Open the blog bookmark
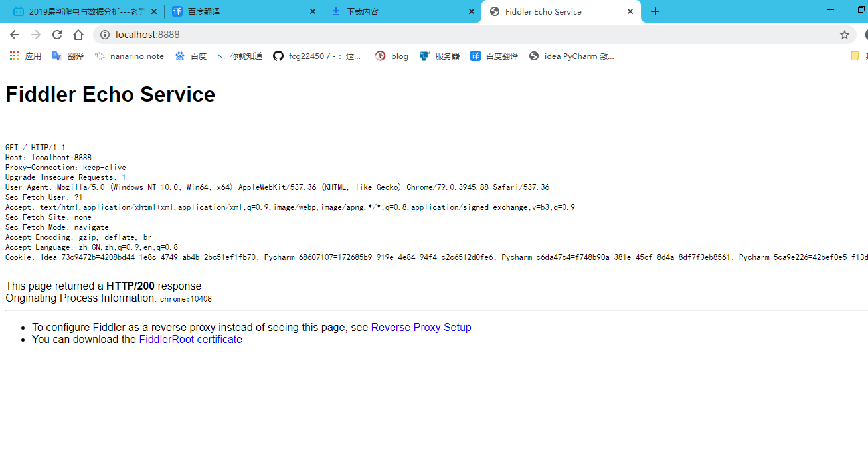Image resolution: width=868 pixels, height=452 pixels. [x=392, y=56]
